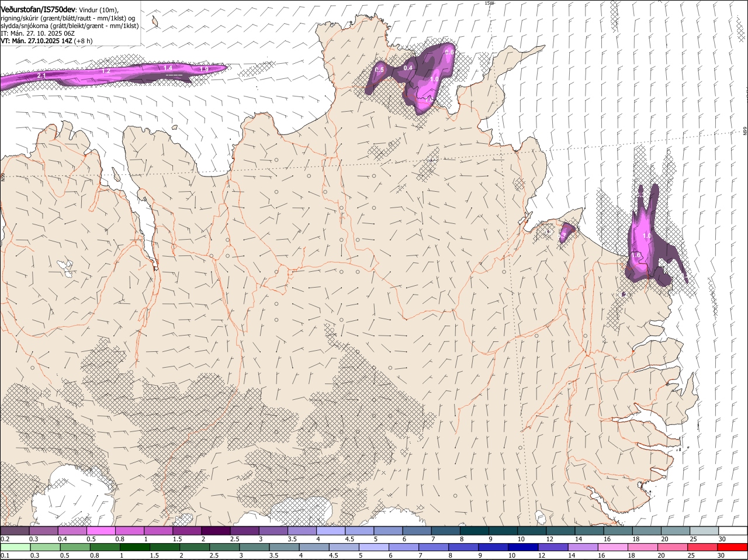The height and width of the screenshot is (560, 748).
Task: Click lower legend pale green swatch between 0.1 and 0.3
Action: pyautogui.click(x=15, y=547)
